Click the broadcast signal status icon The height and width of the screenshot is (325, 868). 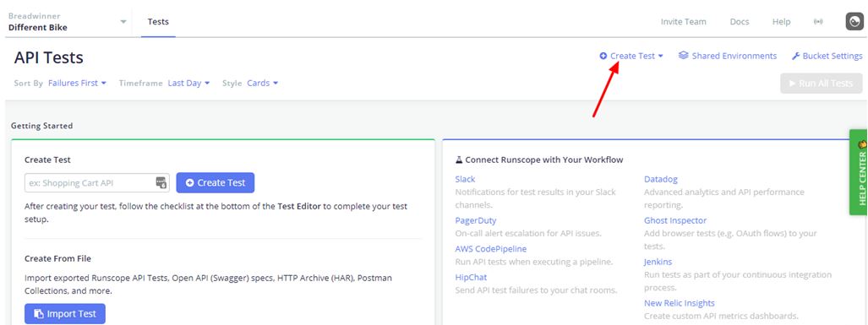818,22
